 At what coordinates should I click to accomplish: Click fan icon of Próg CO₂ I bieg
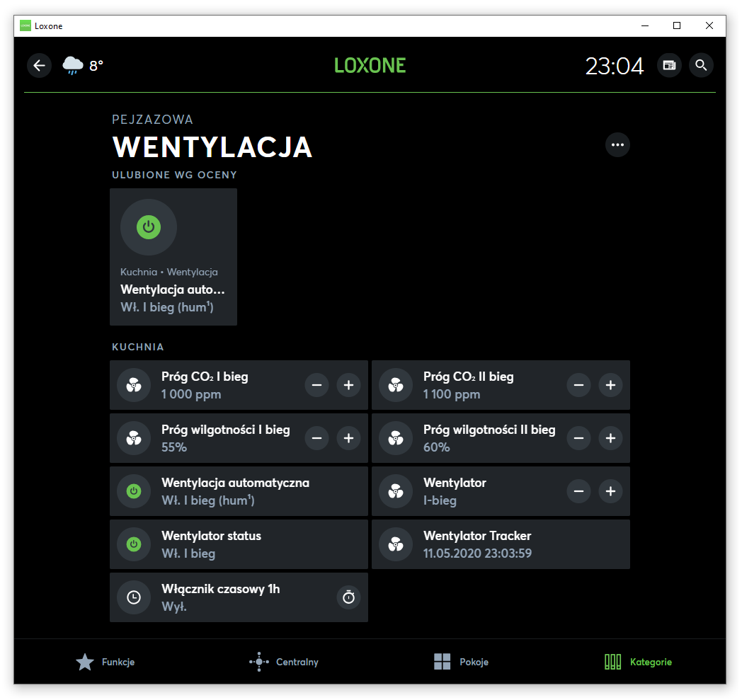pos(134,386)
